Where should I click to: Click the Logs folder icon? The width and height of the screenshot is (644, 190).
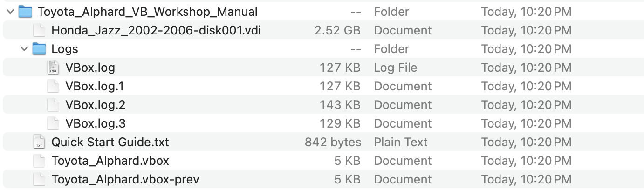[x=39, y=49]
